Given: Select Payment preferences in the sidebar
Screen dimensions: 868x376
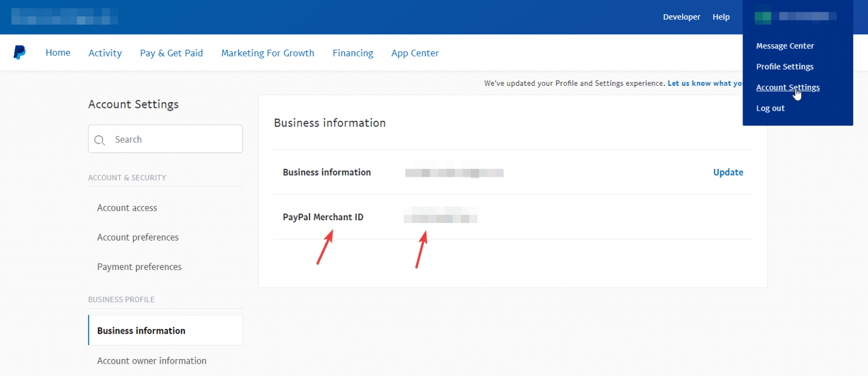Looking at the screenshot, I should [x=139, y=266].
